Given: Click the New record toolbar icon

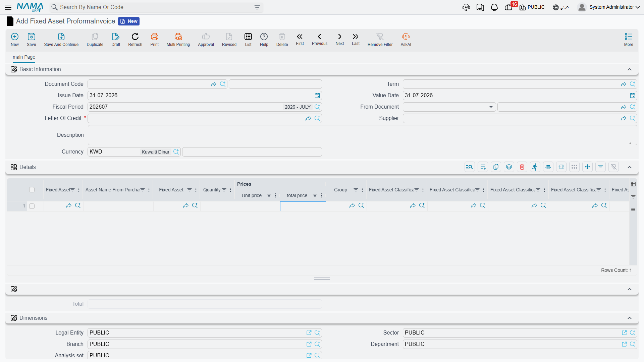Looking at the screenshot, I should [x=15, y=39].
